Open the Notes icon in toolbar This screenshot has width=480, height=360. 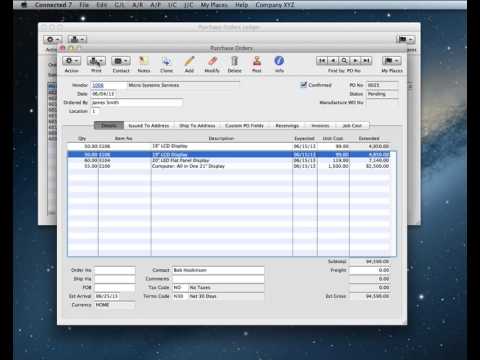pos(144,61)
